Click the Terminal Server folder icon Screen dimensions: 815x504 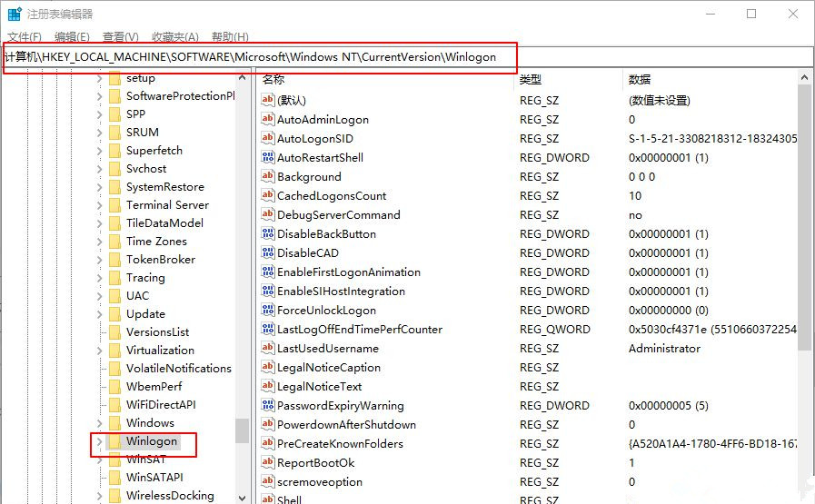(x=114, y=205)
